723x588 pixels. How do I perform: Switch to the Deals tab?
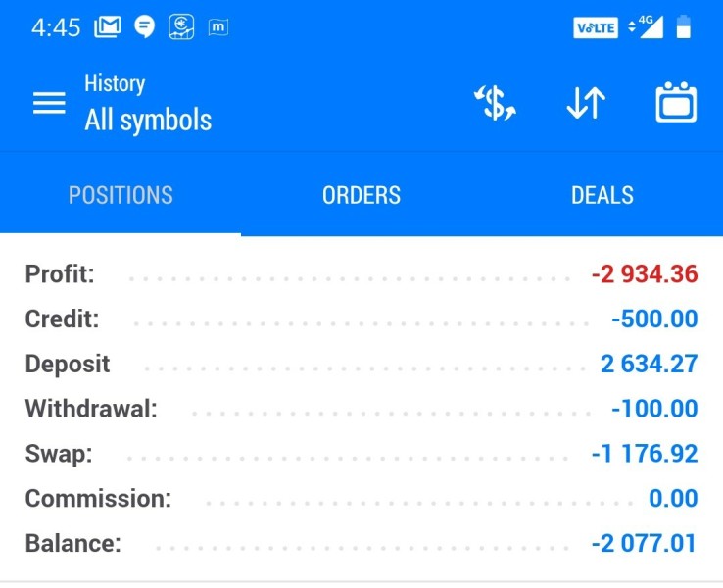(602, 195)
